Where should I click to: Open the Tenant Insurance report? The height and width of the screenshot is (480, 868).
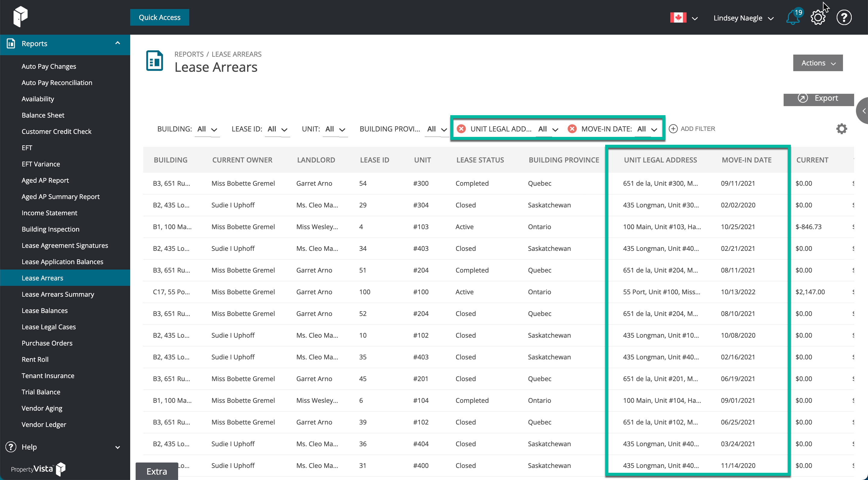coord(48,376)
